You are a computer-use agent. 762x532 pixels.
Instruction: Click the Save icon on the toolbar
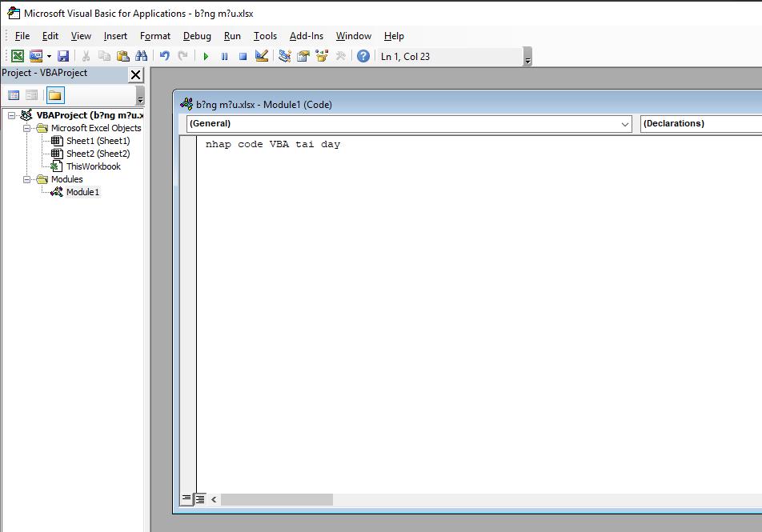(x=62, y=55)
